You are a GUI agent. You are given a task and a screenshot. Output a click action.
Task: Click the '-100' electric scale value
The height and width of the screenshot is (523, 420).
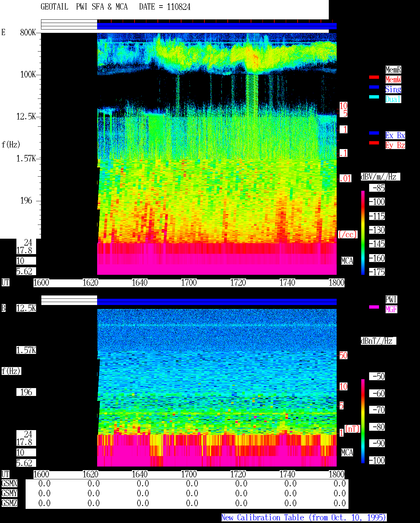[x=377, y=202]
